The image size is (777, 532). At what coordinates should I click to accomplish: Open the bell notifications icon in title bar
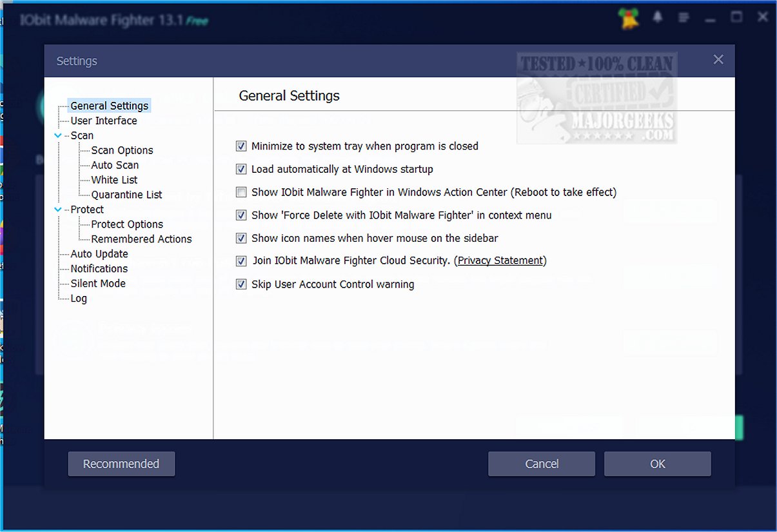click(659, 17)
